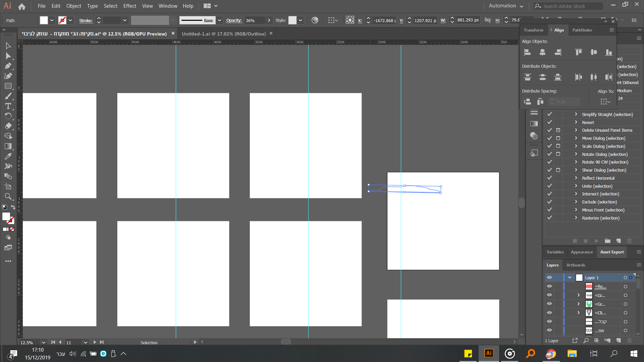Click the Opacity label link
The height and width of the screenshot is (362, 644).
click(234, 20)
